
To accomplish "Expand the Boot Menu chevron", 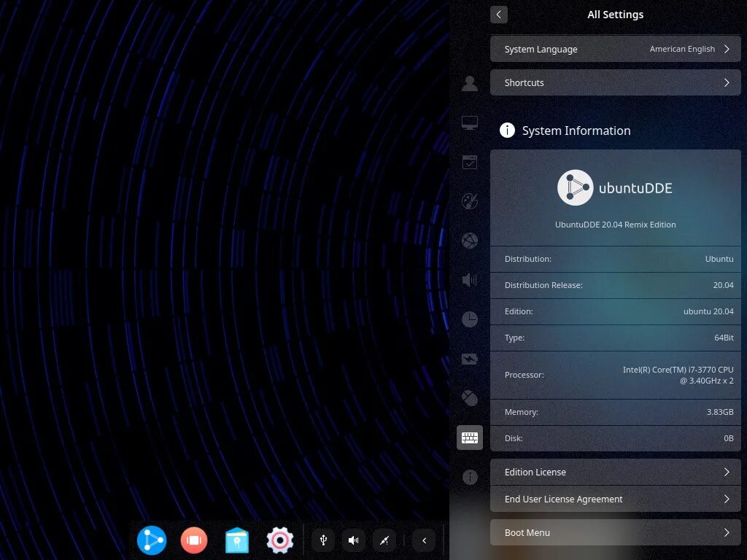I will pyautogui.click(x=727, y=532).
